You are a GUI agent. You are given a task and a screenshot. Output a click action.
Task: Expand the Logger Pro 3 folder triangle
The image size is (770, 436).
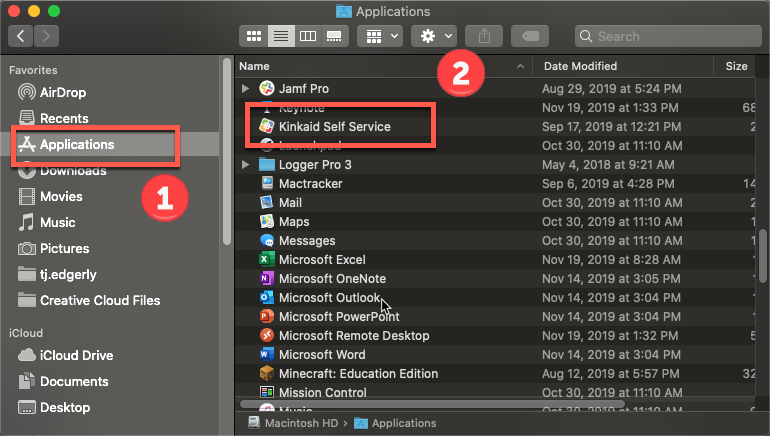coord(245,164)
